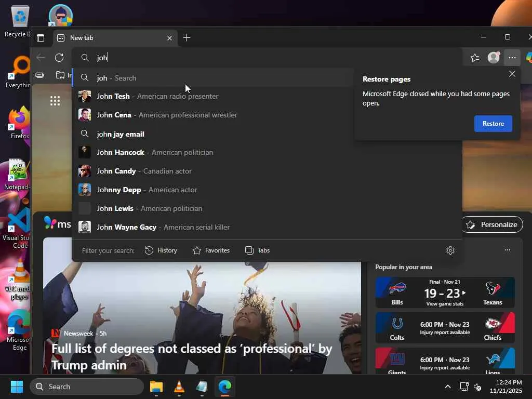
Task: Open the Newsweek degrees news headline
Action: [x=192, y=356]
